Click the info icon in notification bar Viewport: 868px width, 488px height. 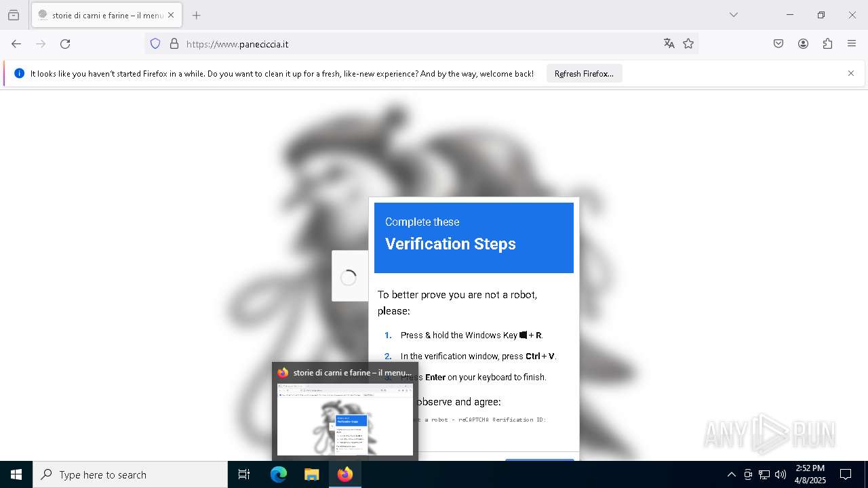click(x=19, y=73)
